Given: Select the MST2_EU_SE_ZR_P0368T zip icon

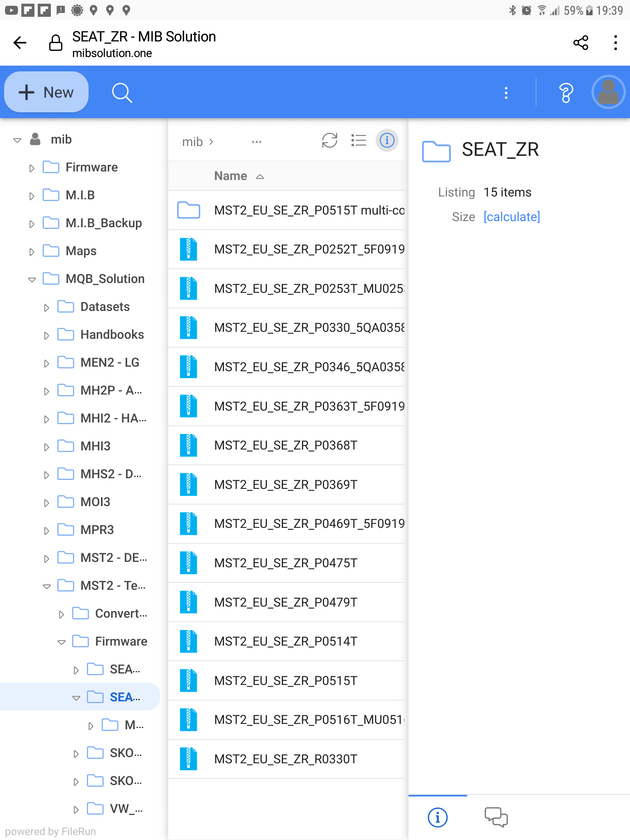Looking at the screenshot, I should click(189, 445).
